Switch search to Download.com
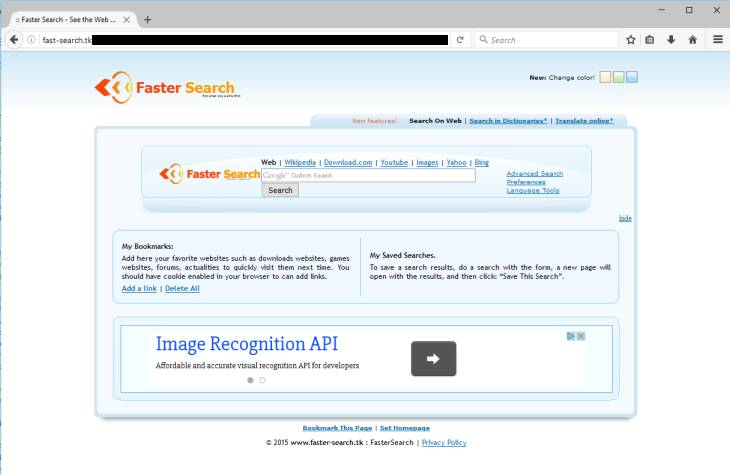The image size is (730, 475). pos(348,163)
